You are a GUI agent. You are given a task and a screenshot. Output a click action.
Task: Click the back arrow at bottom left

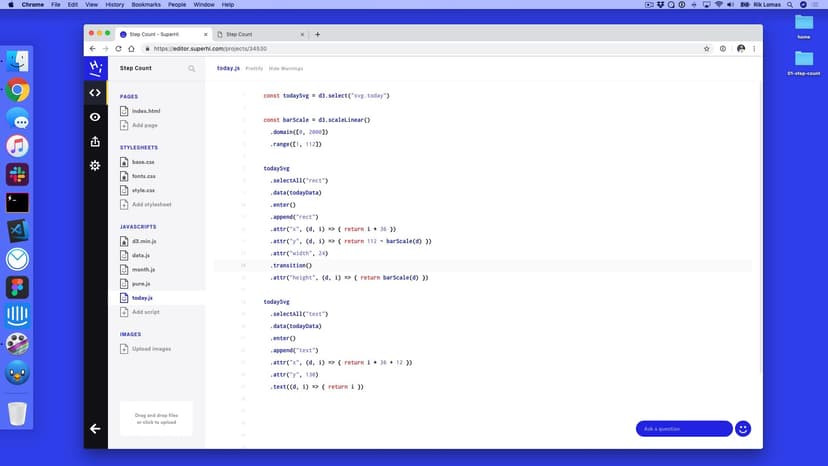[x=95, y=428]
